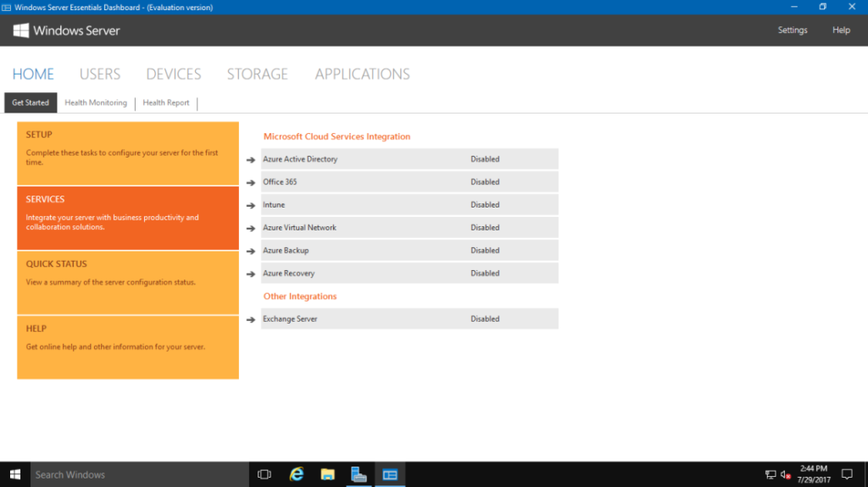Viewport: 868px width, 487px height.
Task: Click the Windows Server logo in header
Action: 66,30
